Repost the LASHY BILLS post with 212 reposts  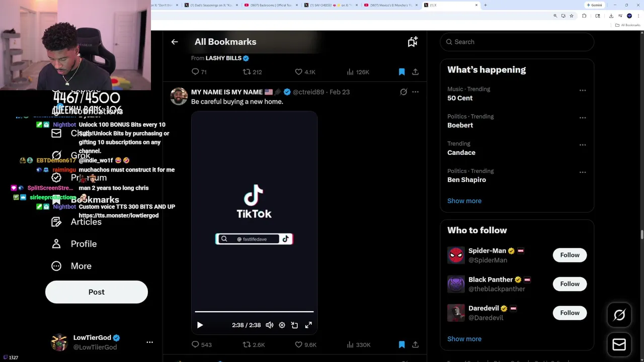tap(252, 72)
